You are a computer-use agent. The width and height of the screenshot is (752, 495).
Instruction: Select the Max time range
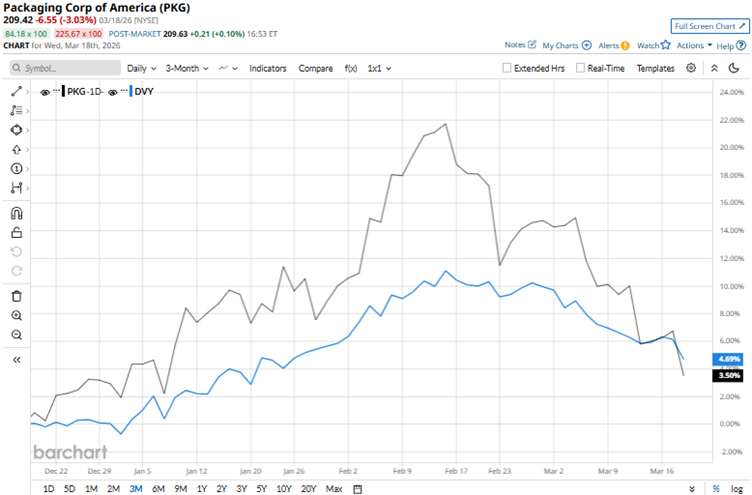(x=334, y=489)
